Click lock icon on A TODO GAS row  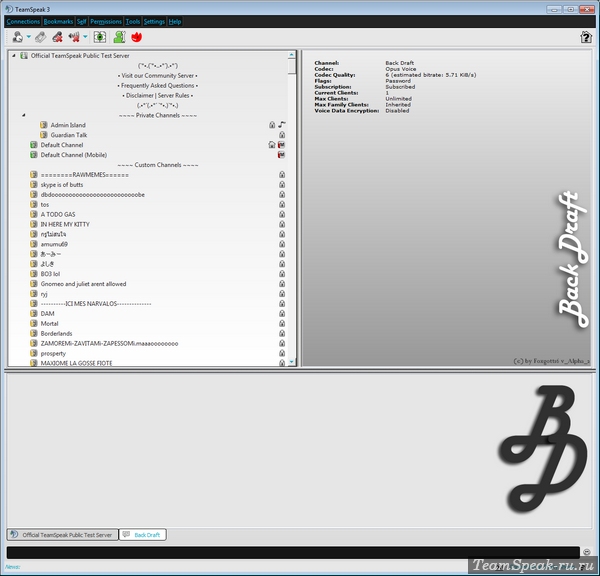coord(282,214)
